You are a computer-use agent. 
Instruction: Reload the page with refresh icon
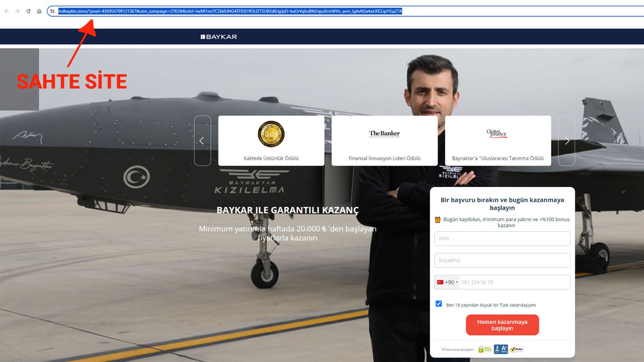[28, 11]
